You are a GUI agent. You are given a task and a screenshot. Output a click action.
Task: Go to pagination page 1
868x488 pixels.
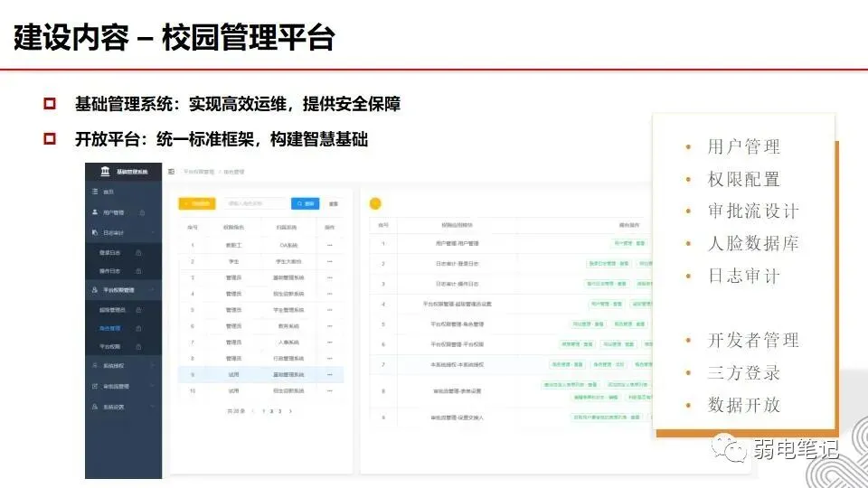click(263, 411)
